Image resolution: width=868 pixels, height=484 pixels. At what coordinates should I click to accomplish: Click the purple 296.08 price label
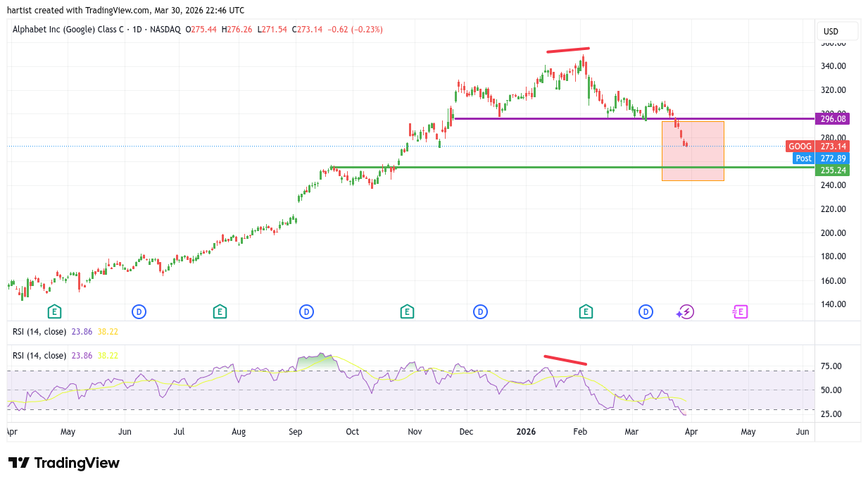point(832,118)
